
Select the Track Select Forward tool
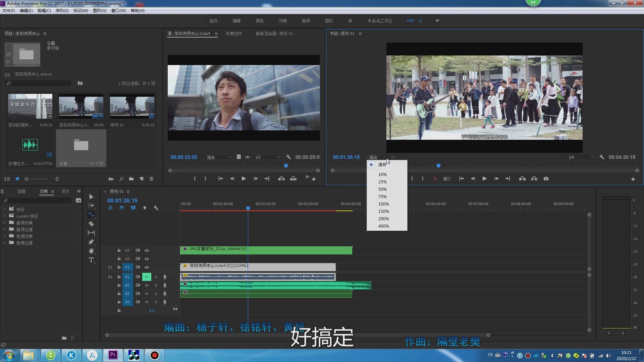(91, 205)
